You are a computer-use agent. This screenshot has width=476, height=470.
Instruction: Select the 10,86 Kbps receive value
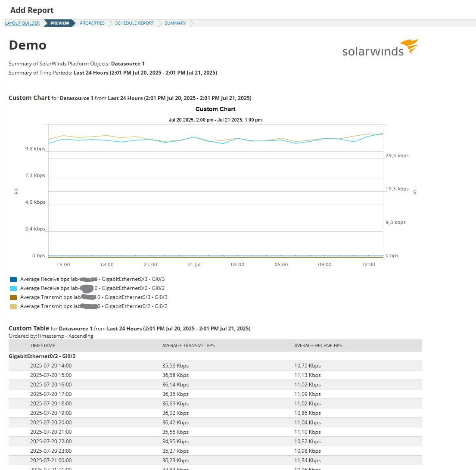(x=307, y=413)
